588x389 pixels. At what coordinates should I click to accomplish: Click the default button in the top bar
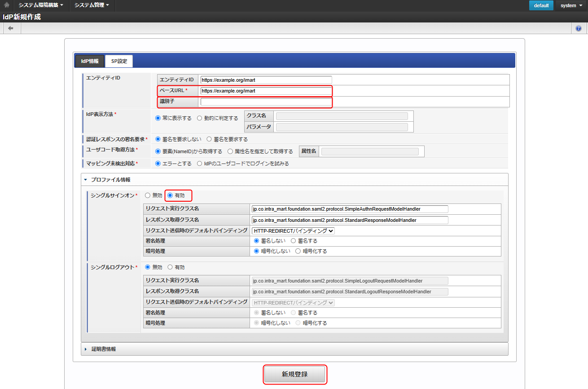pyautogui.click(x=541, y=5)
